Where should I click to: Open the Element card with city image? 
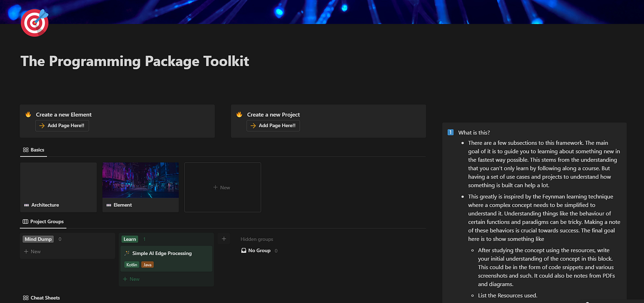[x=140, y=187]
